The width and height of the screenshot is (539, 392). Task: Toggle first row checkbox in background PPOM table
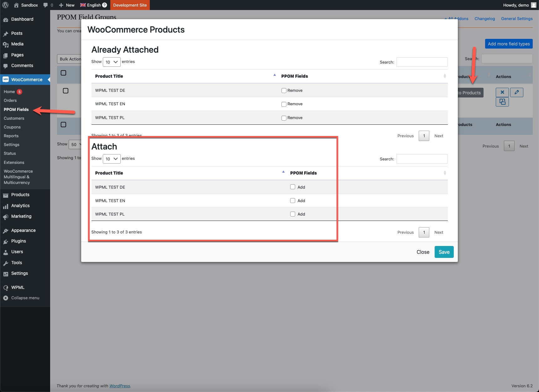65,91
